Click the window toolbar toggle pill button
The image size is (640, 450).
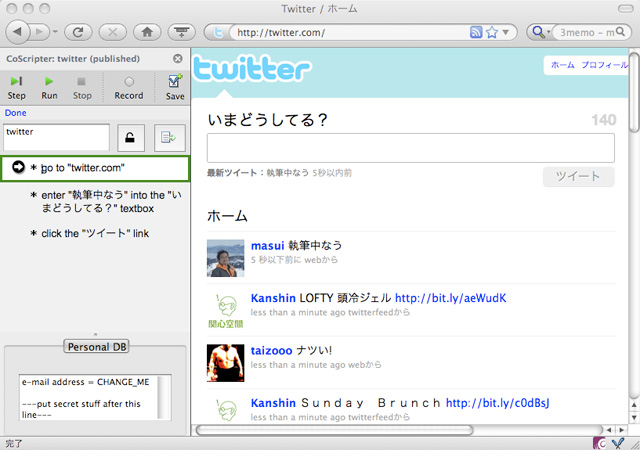(x=625, y=9)
